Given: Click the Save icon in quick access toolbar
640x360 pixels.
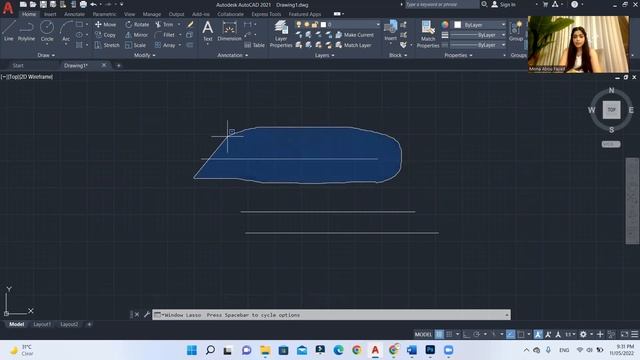Looking at the screenshot, I should 43,4.
